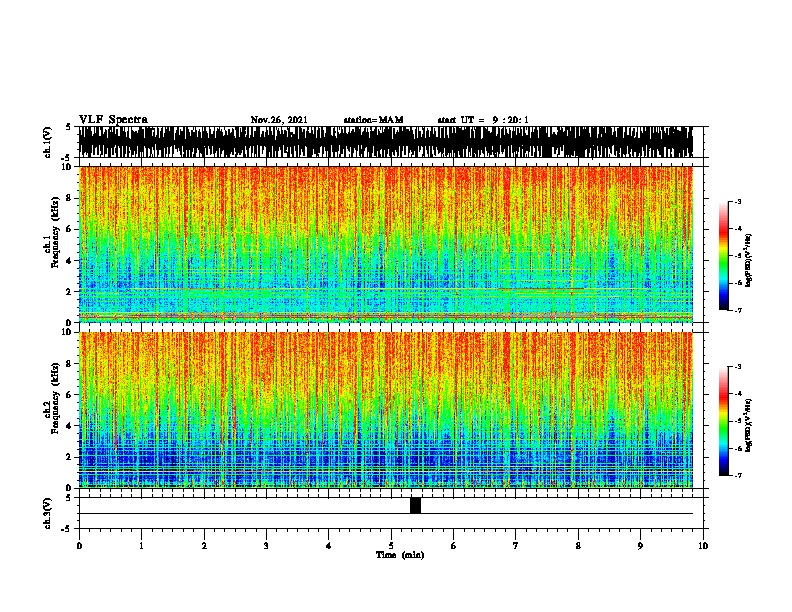Click the "6" tick on the time axis
792x612 pixels.
click(454, 545)
